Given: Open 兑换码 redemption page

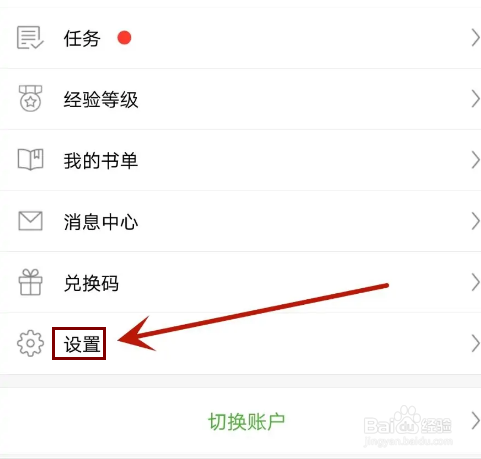Looking at the screenshot, I should 240,283.
